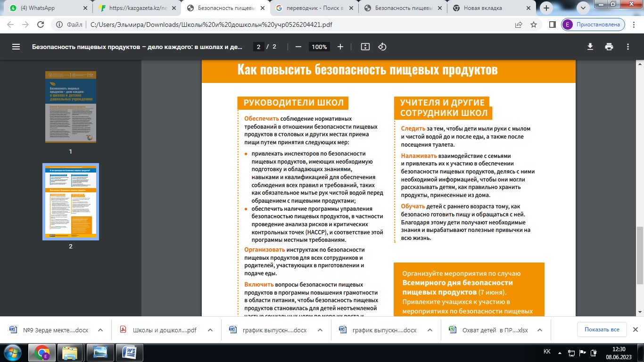Screen dimensions: 644x362
Task: Switch to the WhatsApp tab
Action: pyautogui.click(x=45, y=8)
